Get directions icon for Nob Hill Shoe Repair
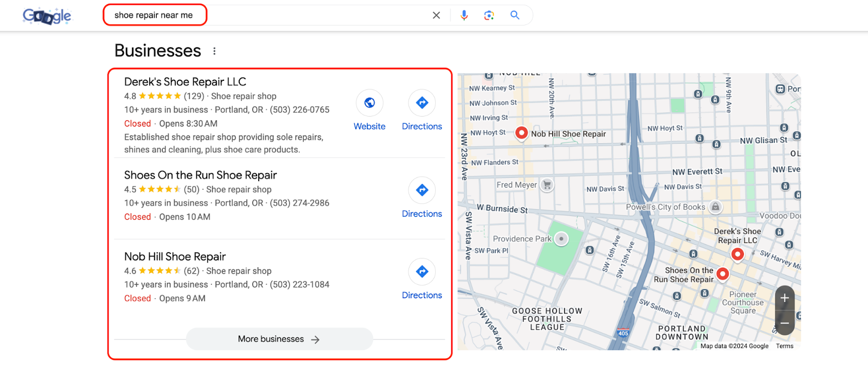Image resolution: width=868 pixels, height=366 pixels. [422, 271]
